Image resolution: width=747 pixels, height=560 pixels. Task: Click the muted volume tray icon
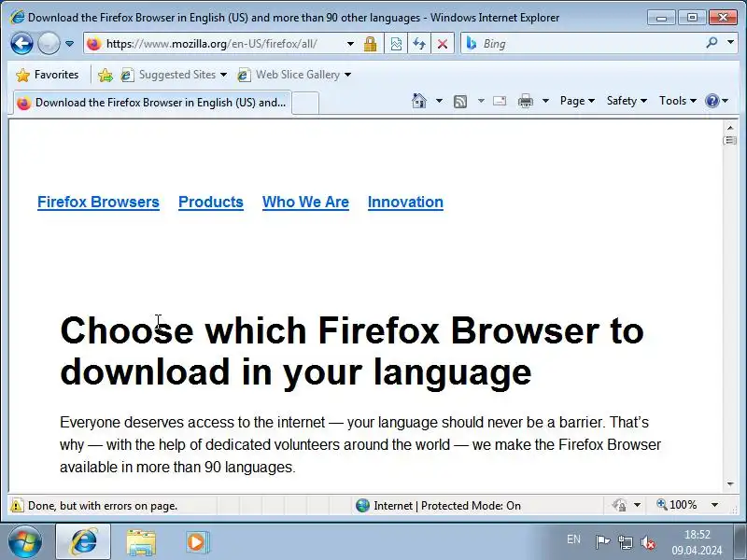coord(648,542)
